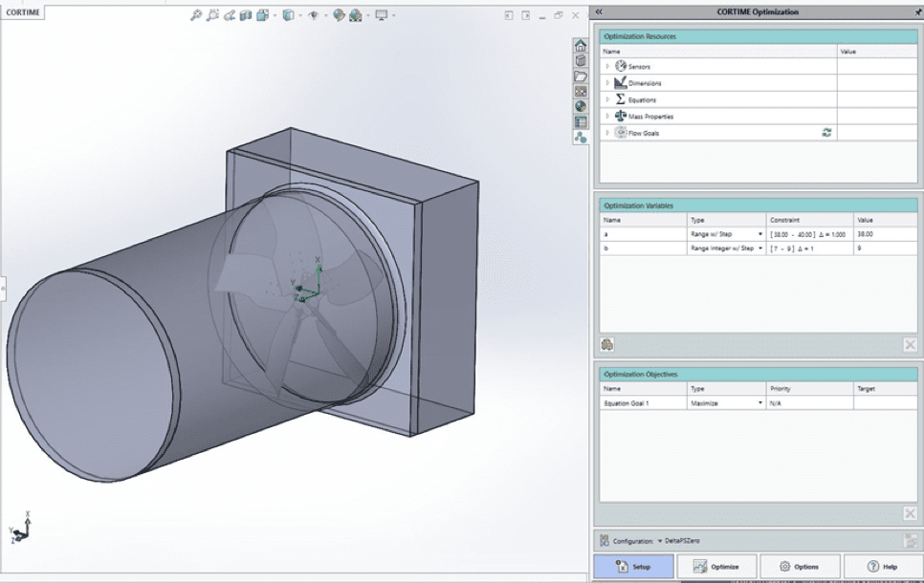The image size is (924, 583).
Task: Click the View Settings monitor icon
Action: click(382, 15)
